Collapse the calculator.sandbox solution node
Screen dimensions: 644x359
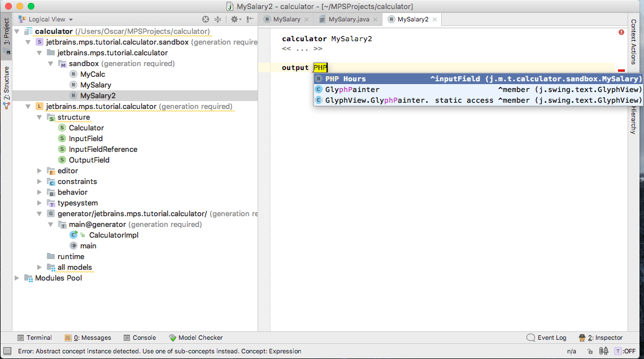point(28,42)
